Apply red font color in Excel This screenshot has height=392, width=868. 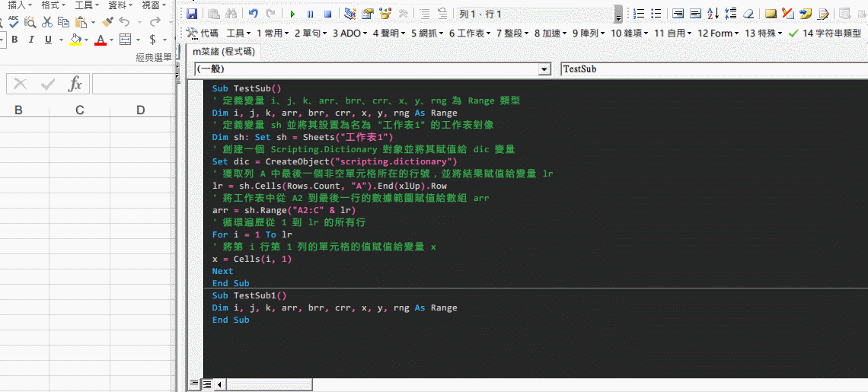[x=101, y=40]
